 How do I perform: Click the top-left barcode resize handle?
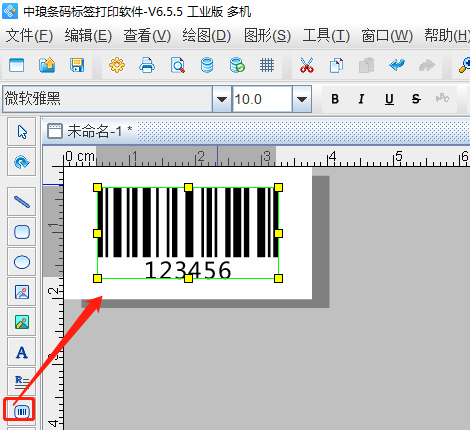click(x=97, y=187)
